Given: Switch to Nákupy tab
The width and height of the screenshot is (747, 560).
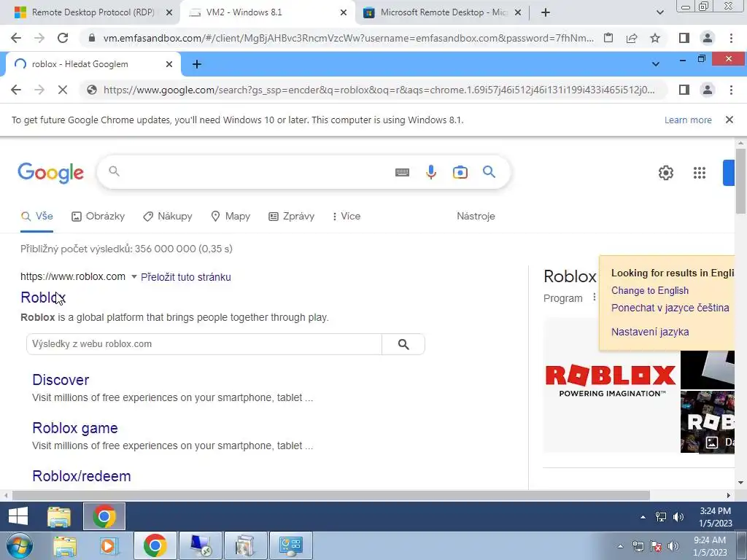Looking at the screenshot, I should coord(168,216).
